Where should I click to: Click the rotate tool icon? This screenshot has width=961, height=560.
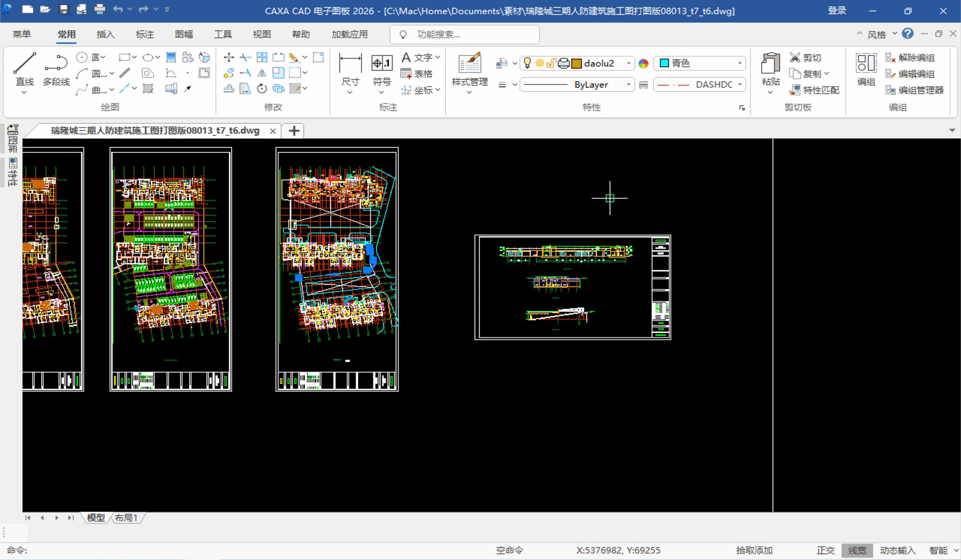261,89
